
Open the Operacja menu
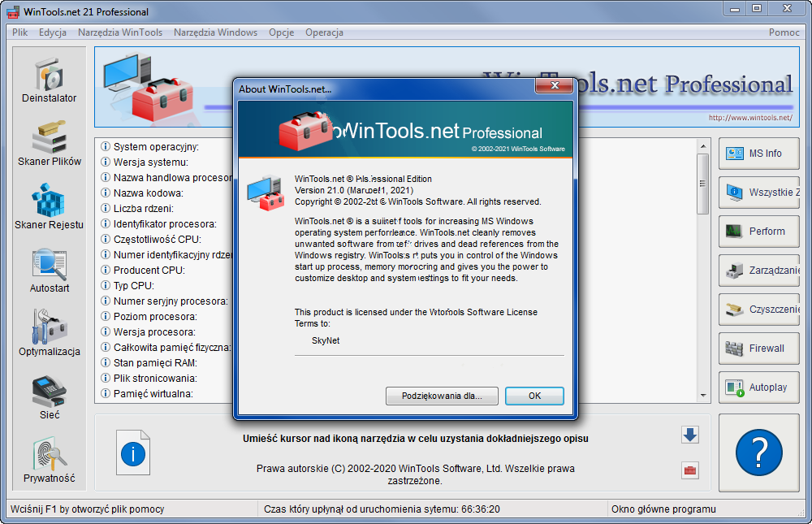point(324,32)
